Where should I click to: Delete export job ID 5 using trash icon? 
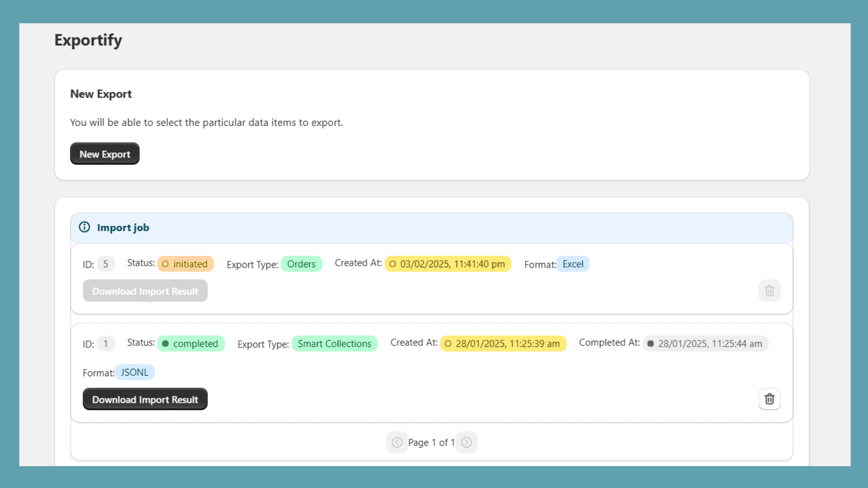point(769,291)
